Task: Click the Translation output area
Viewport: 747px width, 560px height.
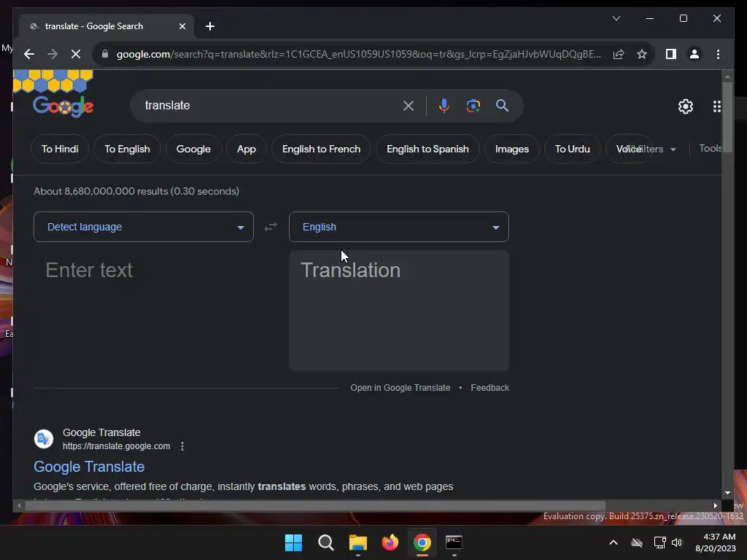Action: pos(399,311)
